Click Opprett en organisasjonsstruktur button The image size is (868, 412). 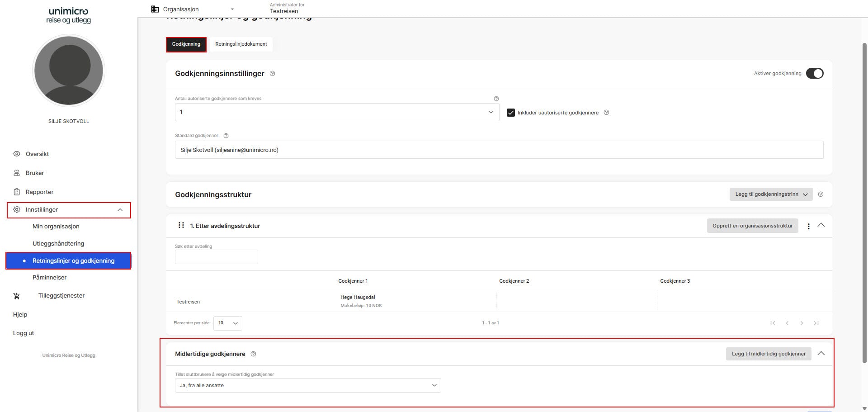752,226
